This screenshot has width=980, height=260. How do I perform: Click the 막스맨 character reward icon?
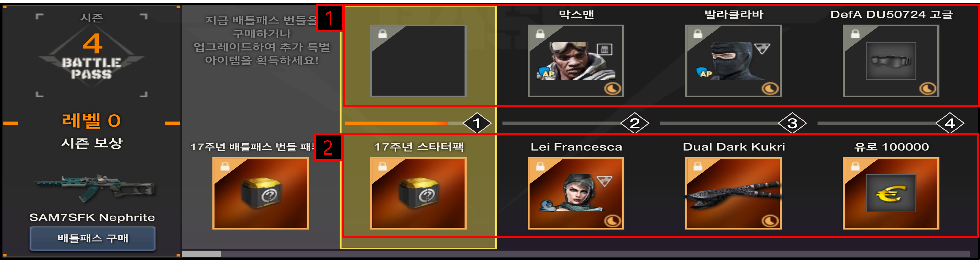[576, 61]
